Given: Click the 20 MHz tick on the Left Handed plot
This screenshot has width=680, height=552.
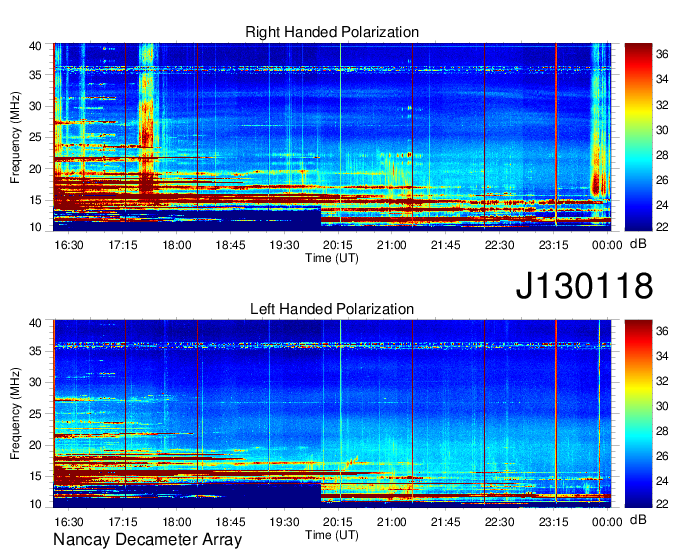Looking at the screenshot, I should pos(35,445).
